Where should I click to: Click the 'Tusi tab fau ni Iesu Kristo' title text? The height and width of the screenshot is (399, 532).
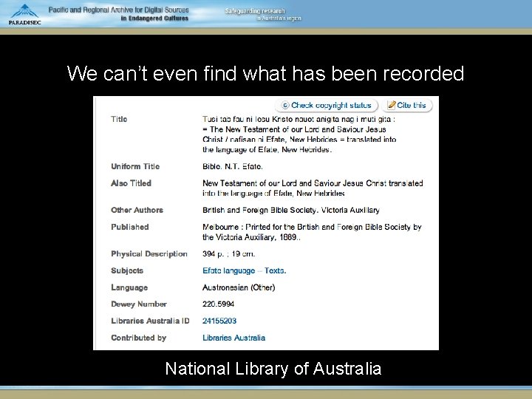pyautogui.click(x=299, y=134)
